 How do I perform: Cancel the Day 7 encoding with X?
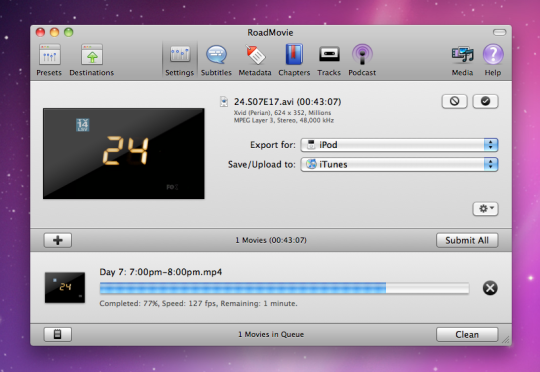[490, 288]
